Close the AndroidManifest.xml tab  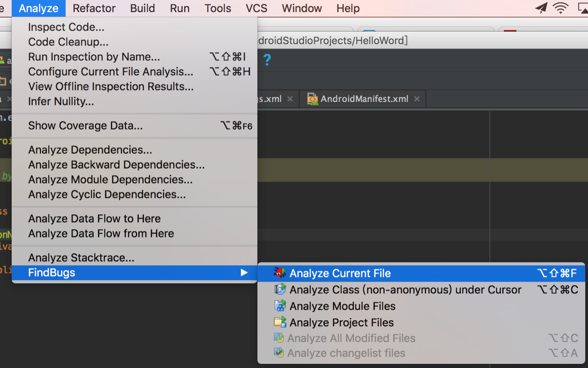[x=417, y=99]
